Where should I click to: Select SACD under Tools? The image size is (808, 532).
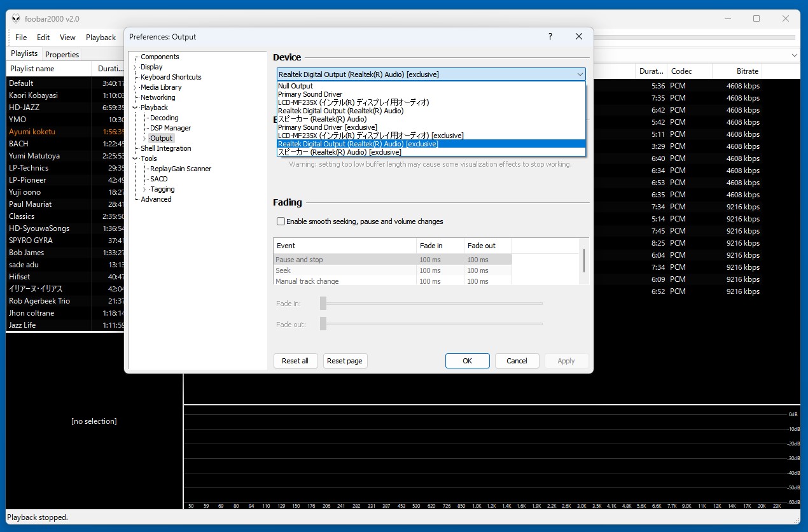pos(159,179)
